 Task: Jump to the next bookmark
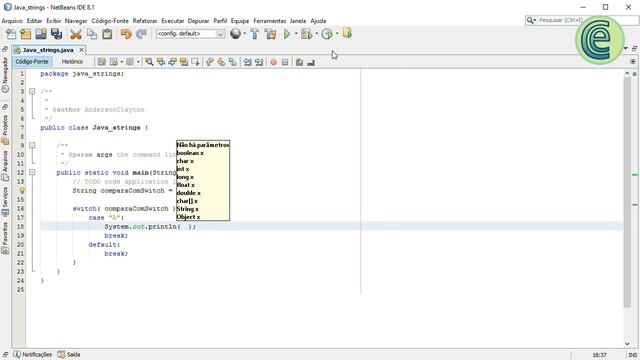point(221,62)
